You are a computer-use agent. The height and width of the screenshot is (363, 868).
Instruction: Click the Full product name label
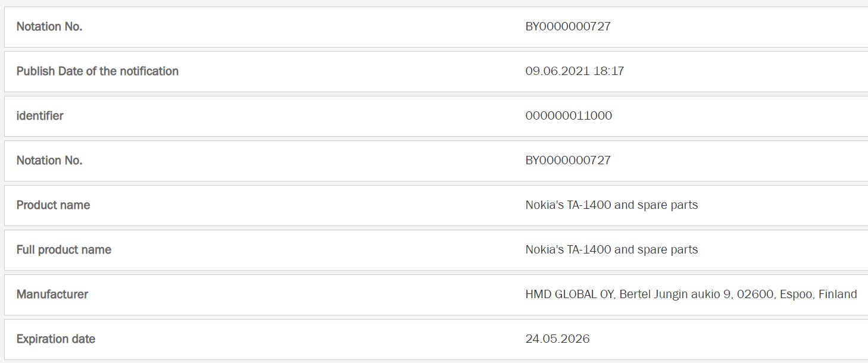pyautogui.click(x=64, y=250)
